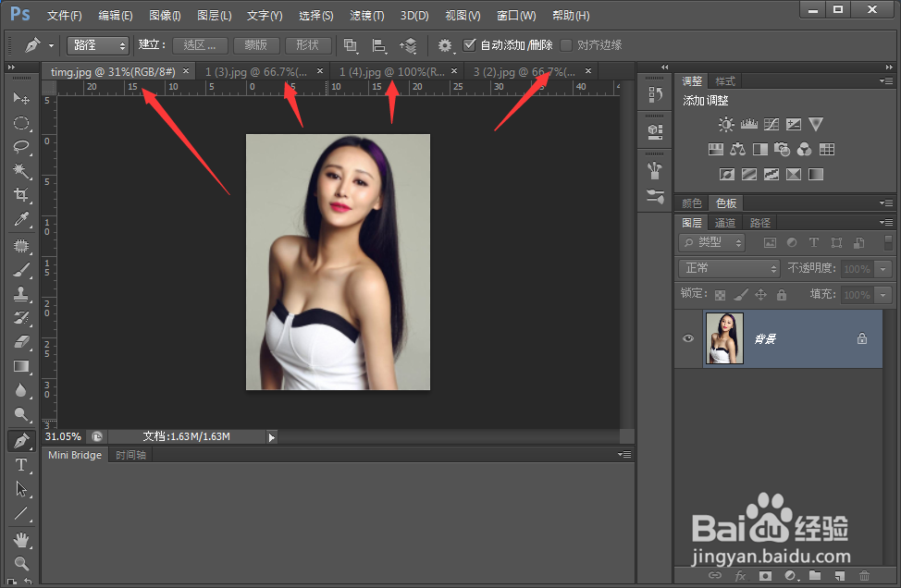Click the Mask make button
Viewport: 901px width, 588px height.
pyautogui.click(x=256, y=45)
